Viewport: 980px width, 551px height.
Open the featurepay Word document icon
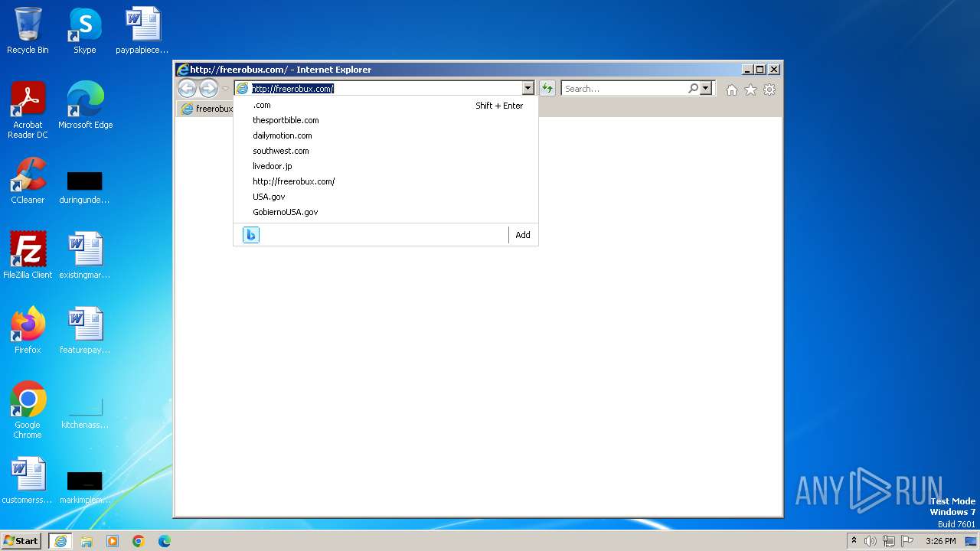point(84,331)
